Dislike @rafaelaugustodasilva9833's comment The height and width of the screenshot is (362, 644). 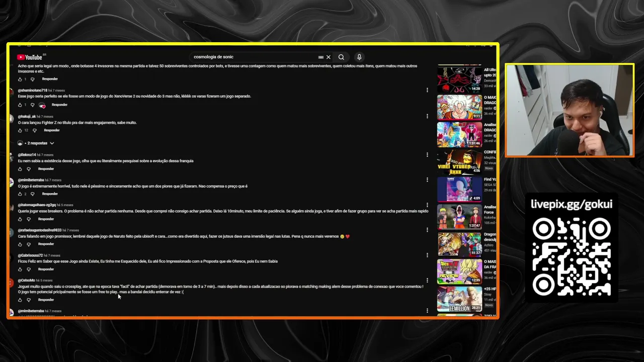(x=29, y=244)
